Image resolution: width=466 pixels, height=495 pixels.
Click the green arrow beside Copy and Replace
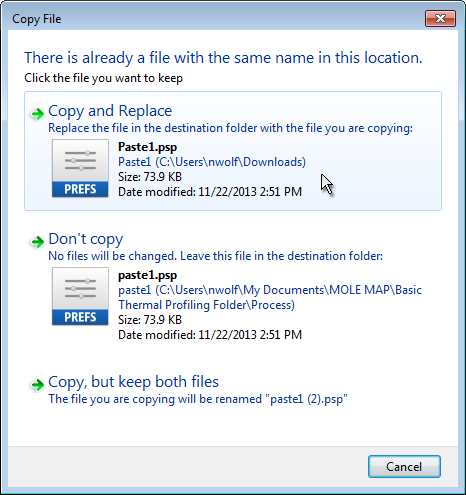tap(38, 114)
